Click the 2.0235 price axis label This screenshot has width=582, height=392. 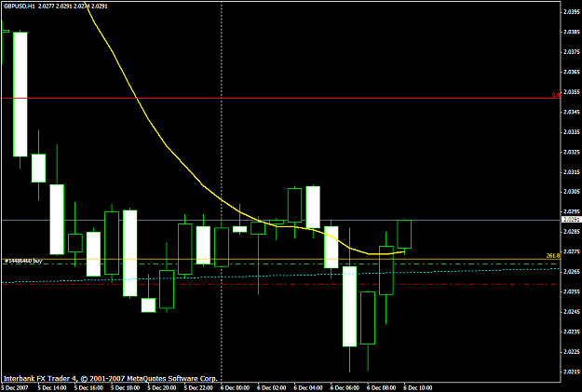coord(571,331)
